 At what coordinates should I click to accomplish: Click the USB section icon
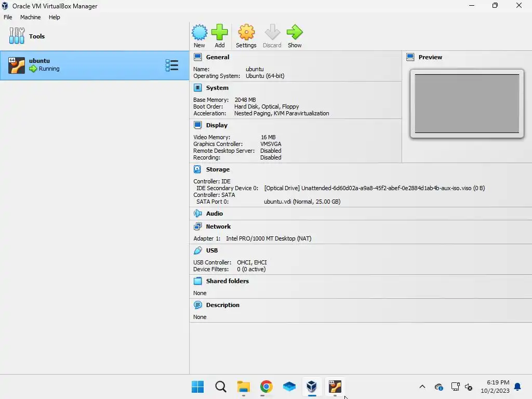point(197,250)
